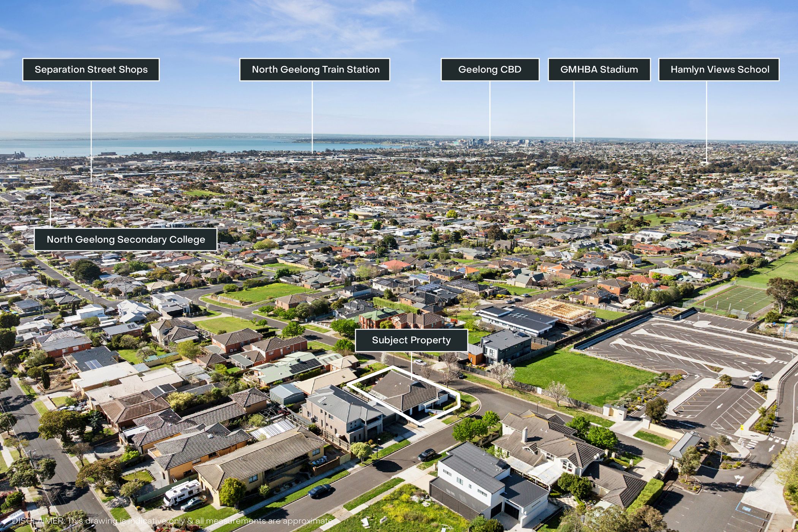Open the North Geelong Secondary College label
The width and height of the screenshot is (798, 532).
click(x=125, y=239)
